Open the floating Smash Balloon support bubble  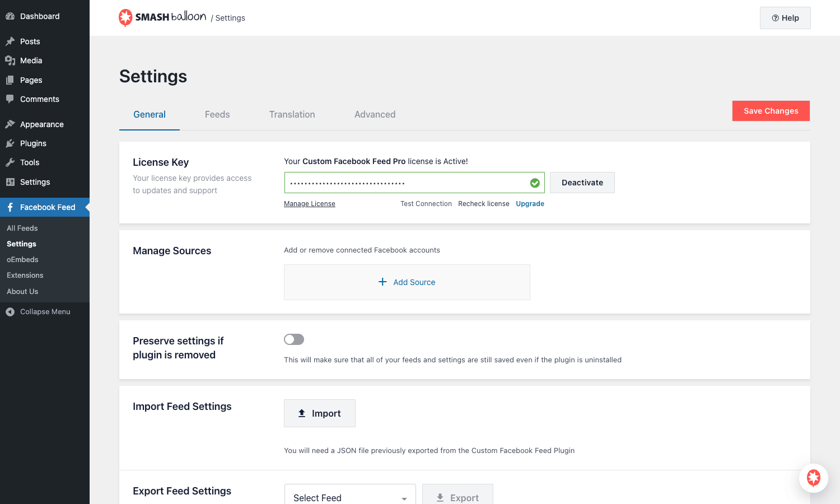(814, 478)
